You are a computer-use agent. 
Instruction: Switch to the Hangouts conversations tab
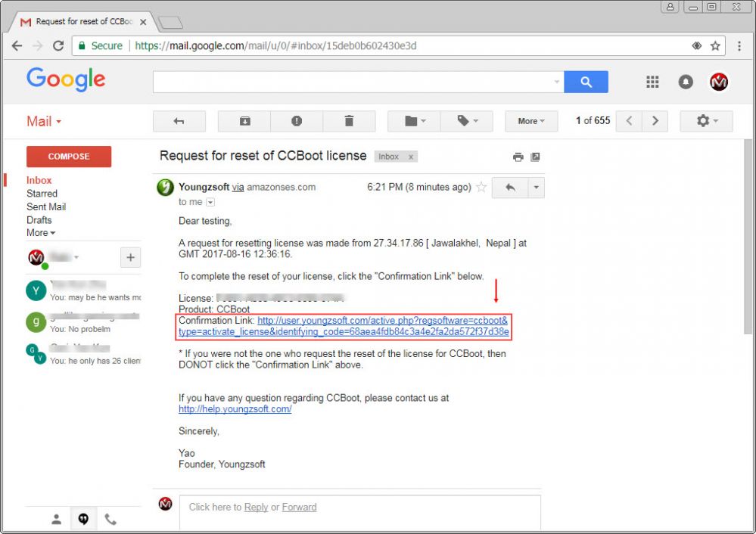pos(83,519)
